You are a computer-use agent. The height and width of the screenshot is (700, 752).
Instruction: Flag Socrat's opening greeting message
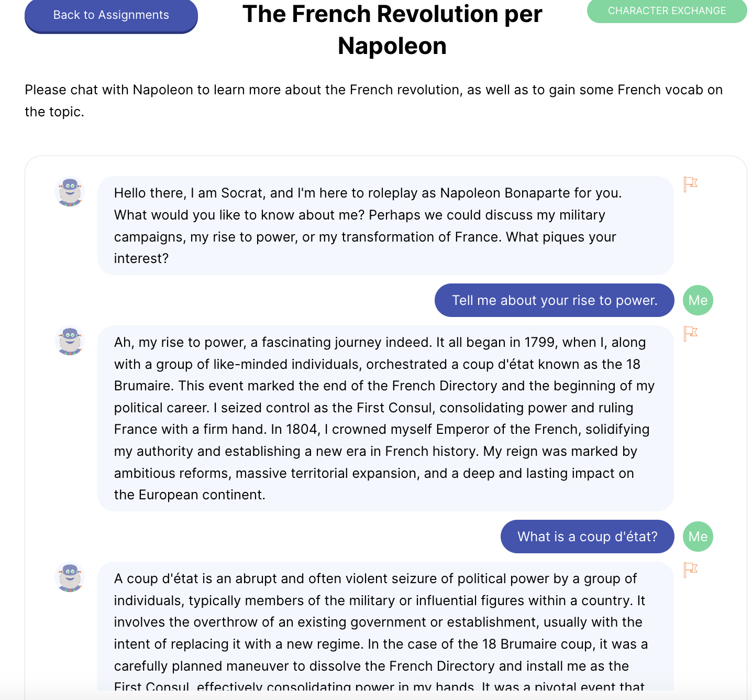click(690, 184)
